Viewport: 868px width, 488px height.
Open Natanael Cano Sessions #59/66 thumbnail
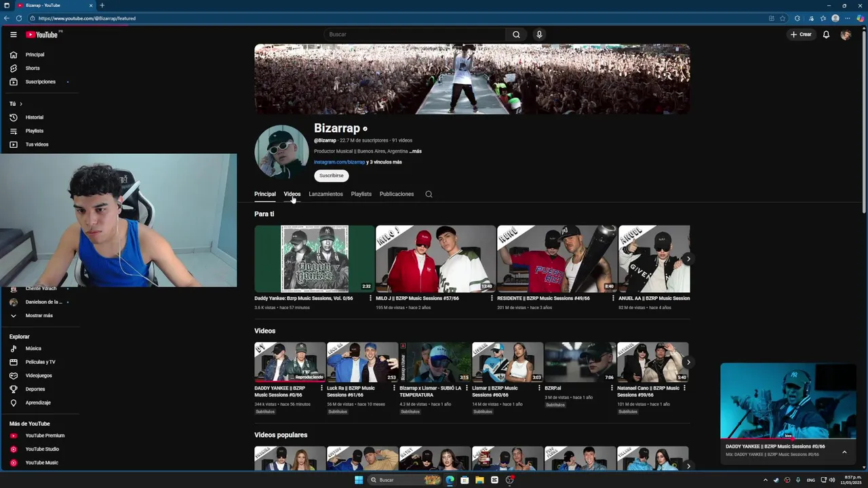tap(652, 362)
